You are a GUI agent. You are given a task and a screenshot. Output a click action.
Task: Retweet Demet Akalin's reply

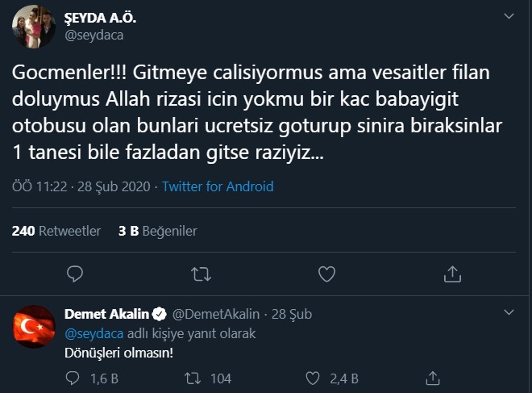point(193,378)
